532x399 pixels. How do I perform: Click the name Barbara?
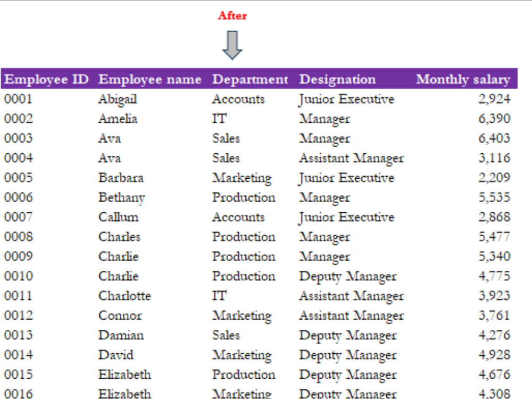(121, 178)
